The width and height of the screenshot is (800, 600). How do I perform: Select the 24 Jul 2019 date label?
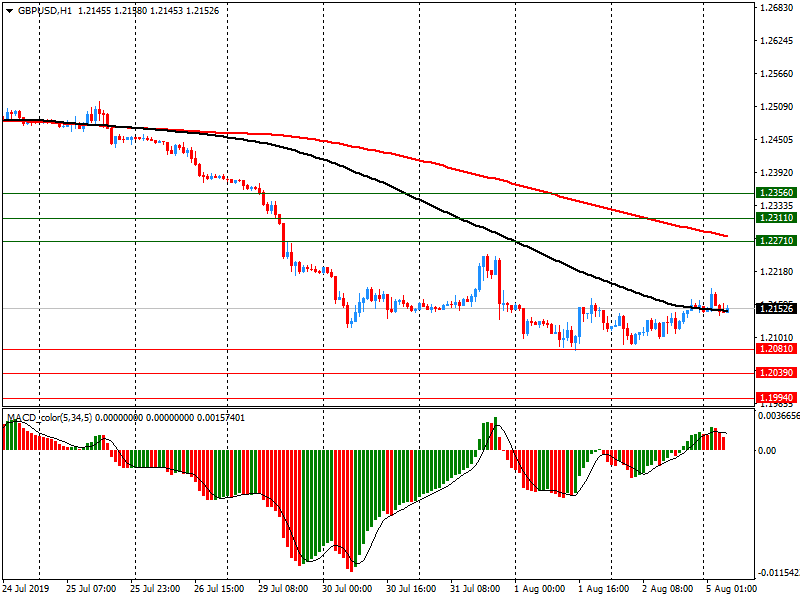(x=26, y=589)
